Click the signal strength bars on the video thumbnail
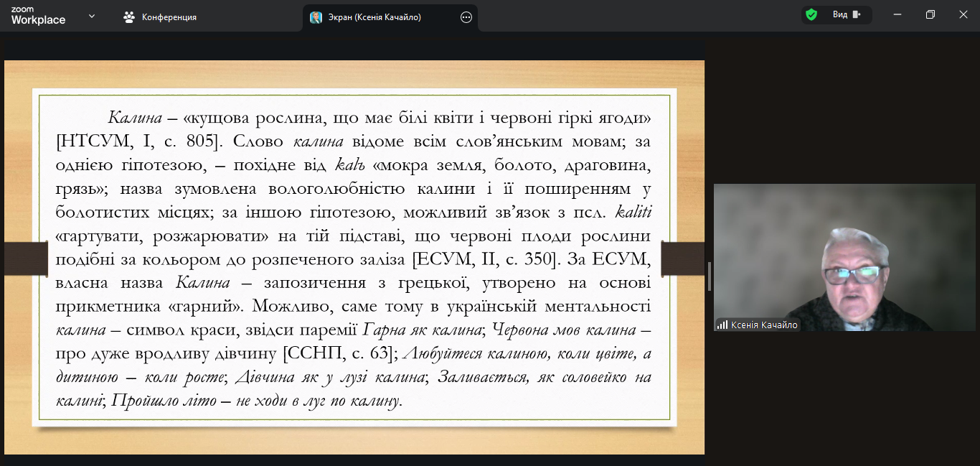980x466 pixels. (x=721, y=325)
